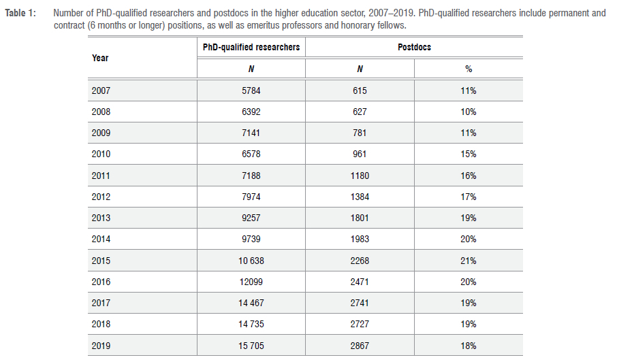Select the 2017 year cell
This screenshot has width=617, height=364.
[x=100, y=303]
